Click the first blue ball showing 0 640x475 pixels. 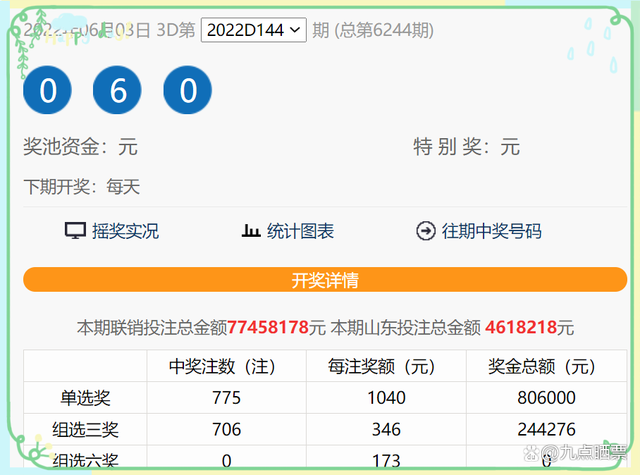pos(47,90)
